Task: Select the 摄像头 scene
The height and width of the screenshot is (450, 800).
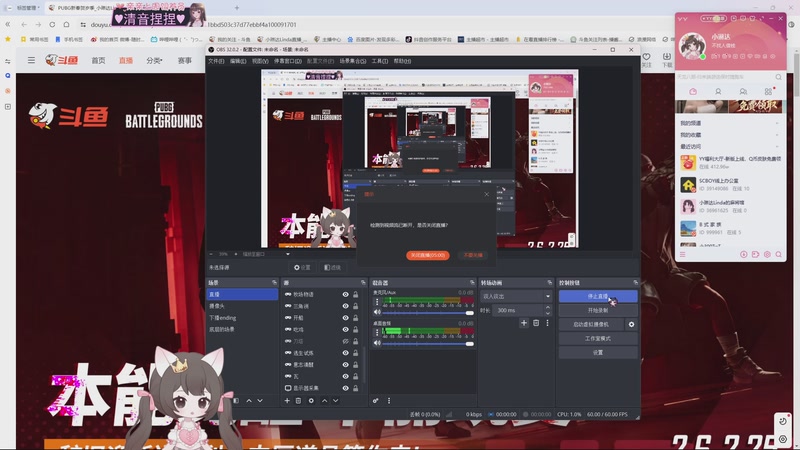Action: pyautogui.click(x=242, y=306)
